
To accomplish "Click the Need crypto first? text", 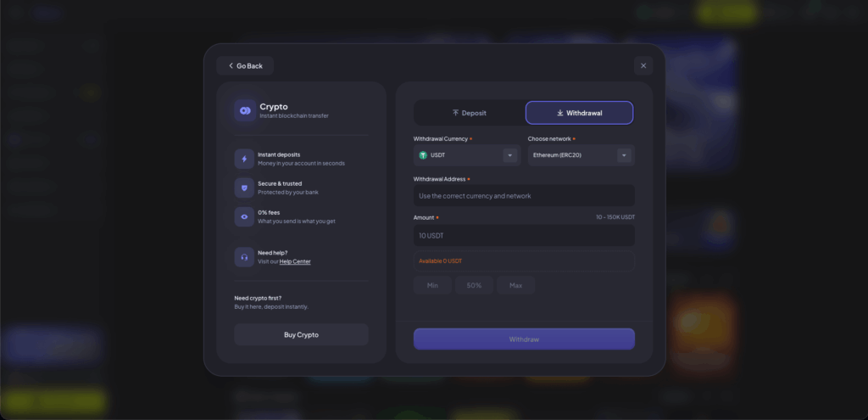I will point(258,298).
